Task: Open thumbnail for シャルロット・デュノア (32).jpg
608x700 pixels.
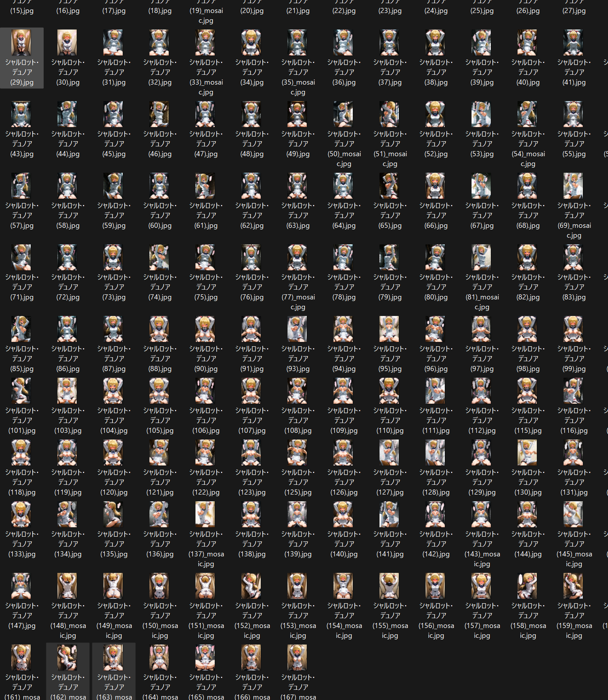Action: 159,42
